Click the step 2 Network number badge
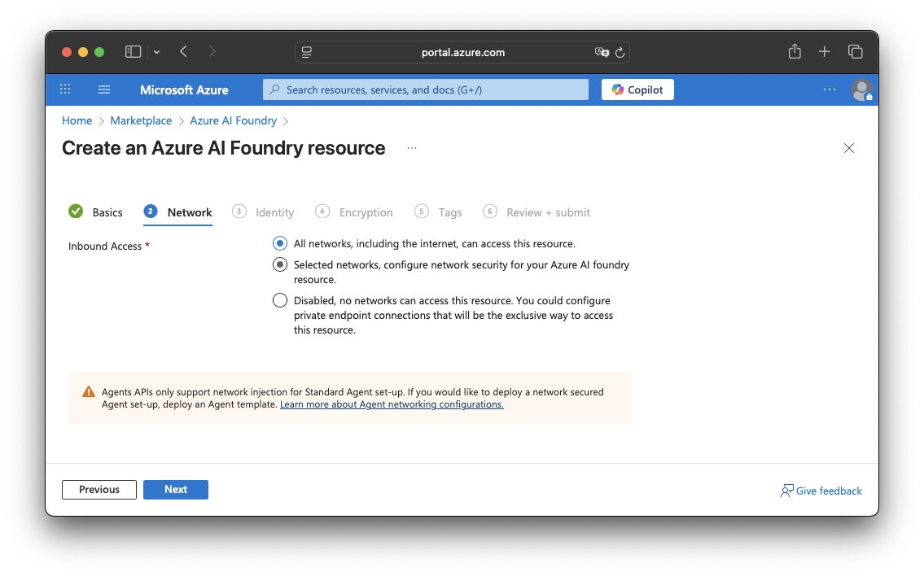This screenshot has height=576, width=924. (x=151, y=211)
